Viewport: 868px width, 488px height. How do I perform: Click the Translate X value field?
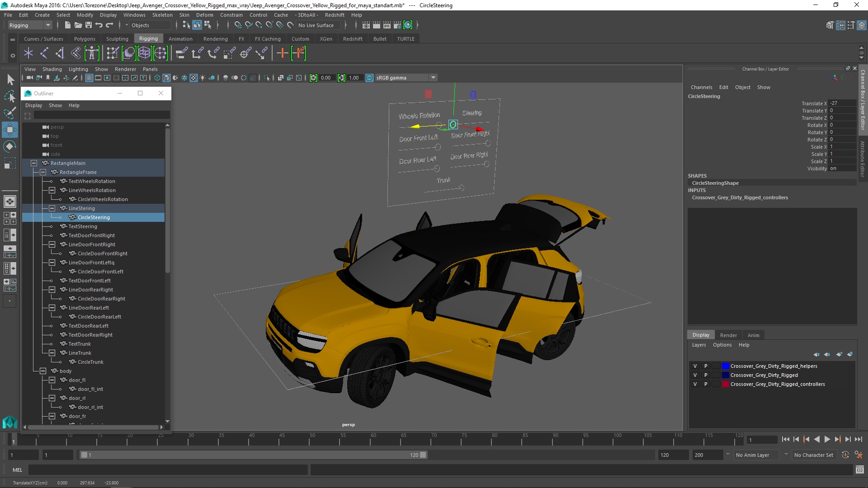coord(842,103)
